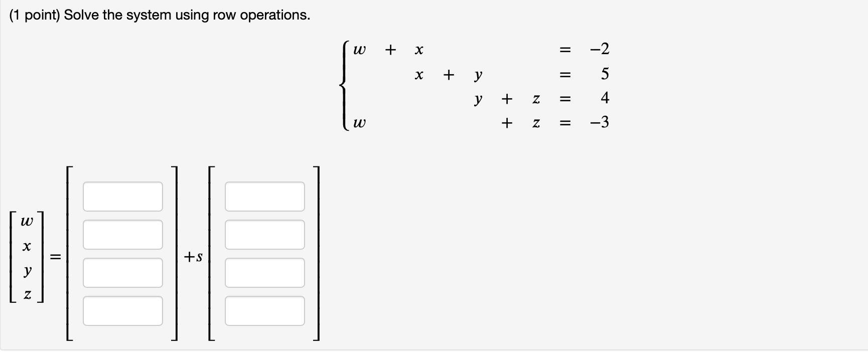868x352 pixels.
Task: Click the first input box of the constant vector
Action: tap(122, 196)
